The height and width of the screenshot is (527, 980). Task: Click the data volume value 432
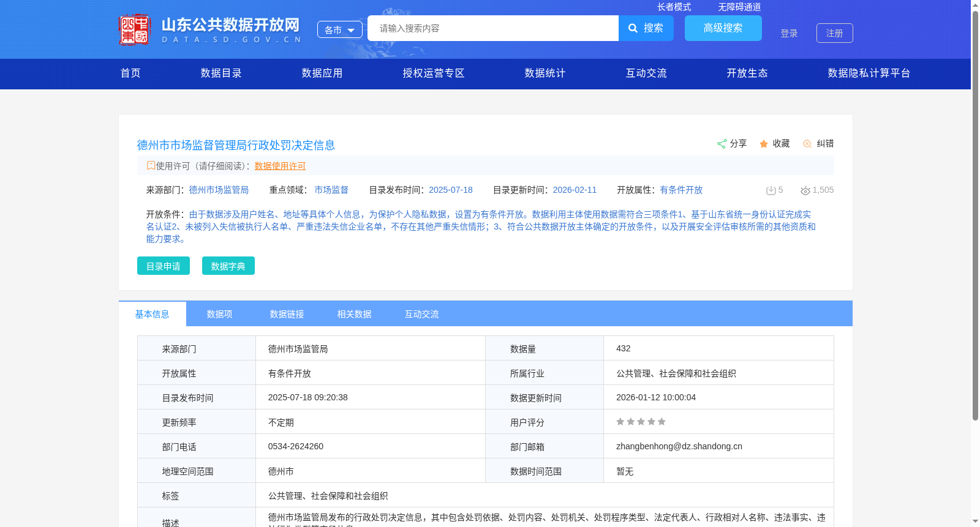(624, 348)
